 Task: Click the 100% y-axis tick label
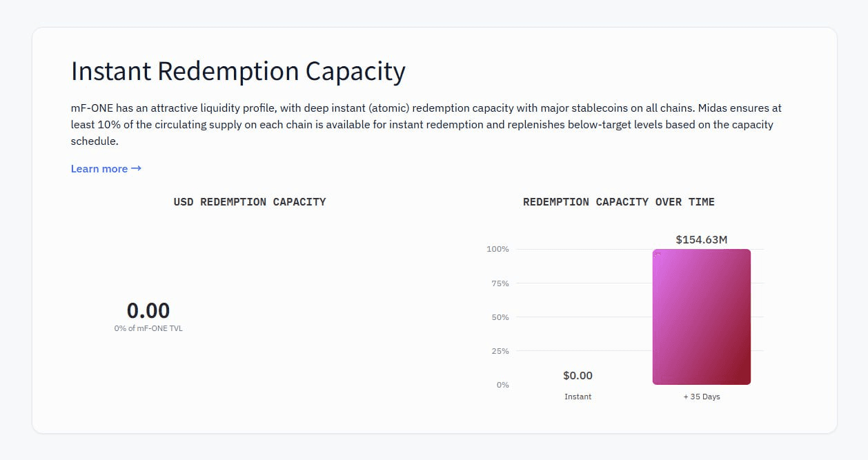click(x=497, y=249)
